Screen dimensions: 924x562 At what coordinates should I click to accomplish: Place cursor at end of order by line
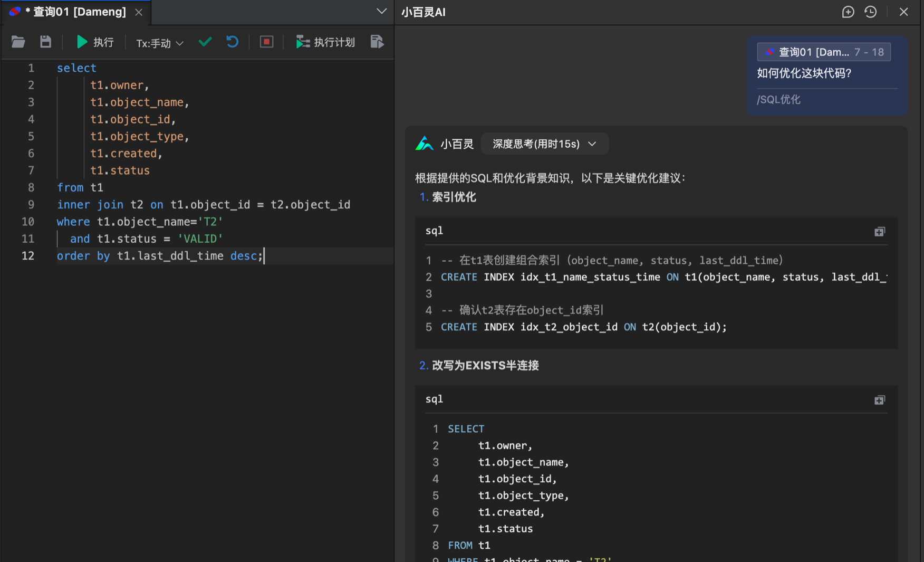pyautogui.click(x=264, y=256)
